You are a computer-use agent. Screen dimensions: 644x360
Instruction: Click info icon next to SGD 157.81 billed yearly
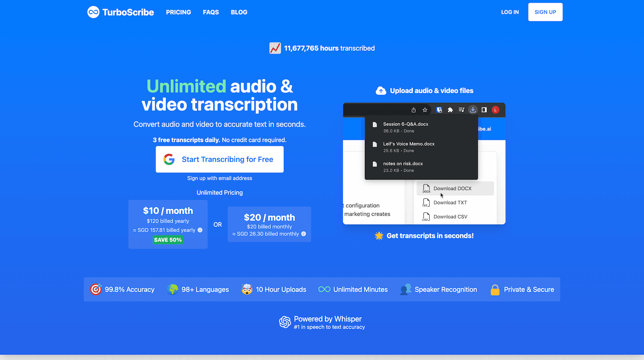[x=200, y=230]
